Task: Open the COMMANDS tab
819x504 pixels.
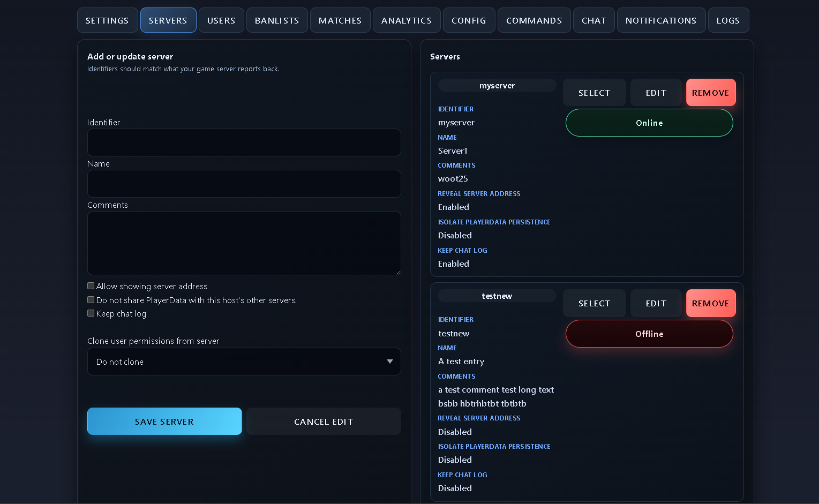Action: (x=534, y=20)
